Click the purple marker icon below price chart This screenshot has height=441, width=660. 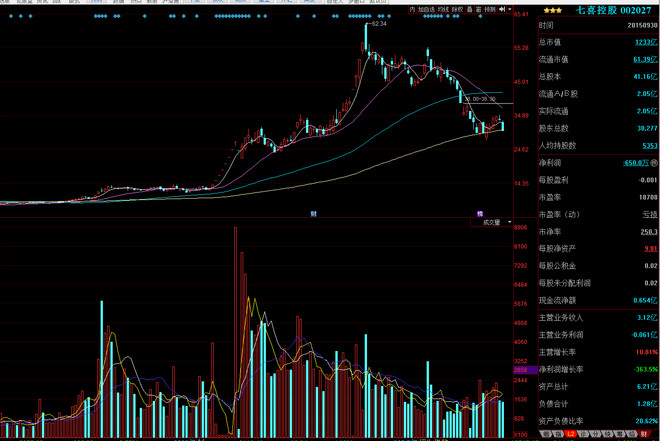coord(480,214)
